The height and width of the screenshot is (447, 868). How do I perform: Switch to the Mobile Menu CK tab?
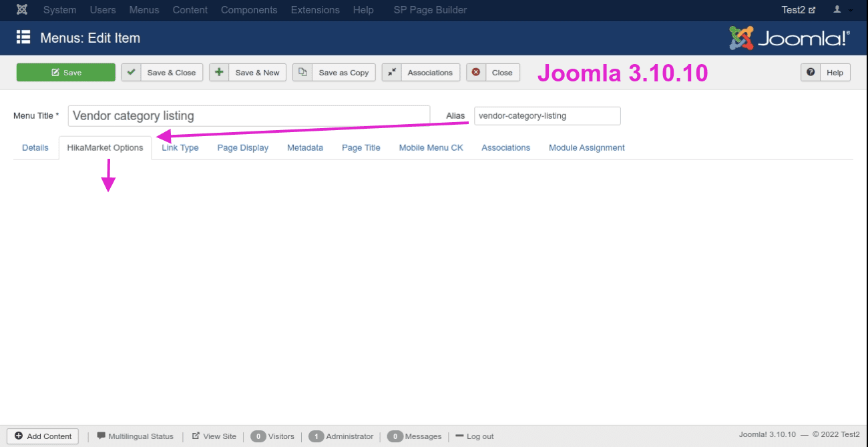click(x=431, y=147)
